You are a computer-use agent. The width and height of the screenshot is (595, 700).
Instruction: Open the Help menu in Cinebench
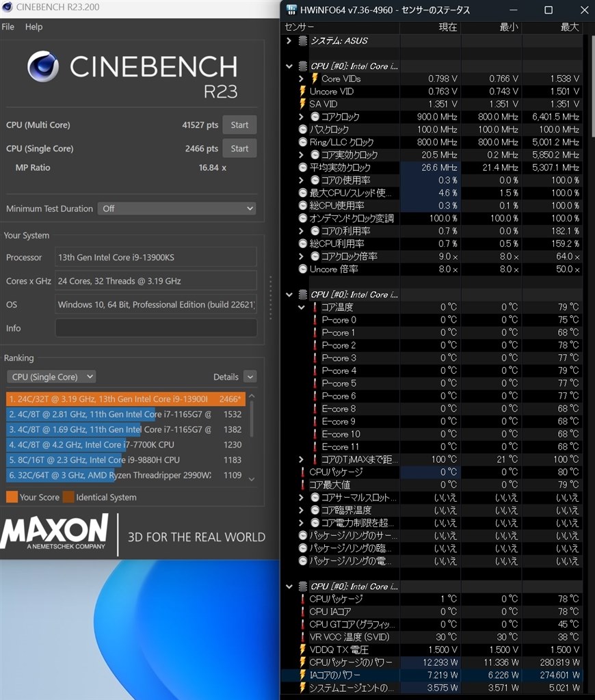coord(34,27)
